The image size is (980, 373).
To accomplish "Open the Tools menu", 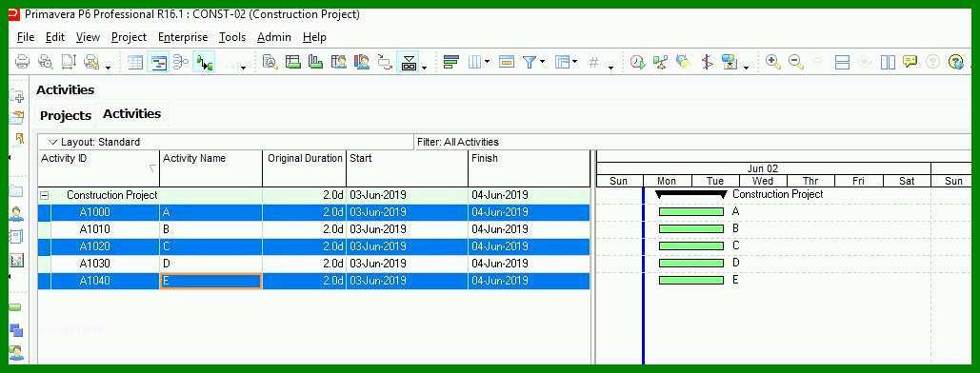I will point(232,37).
